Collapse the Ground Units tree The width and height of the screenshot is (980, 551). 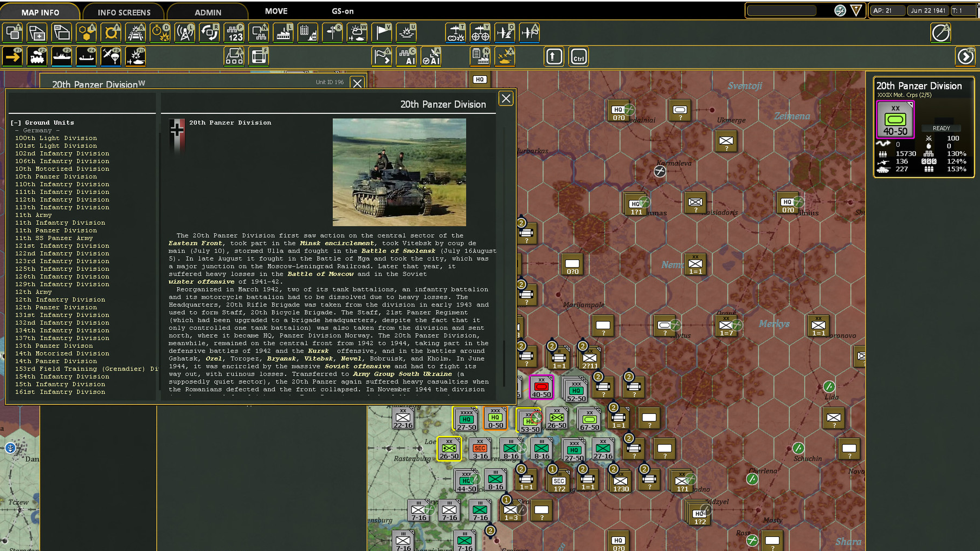[16, 122]
